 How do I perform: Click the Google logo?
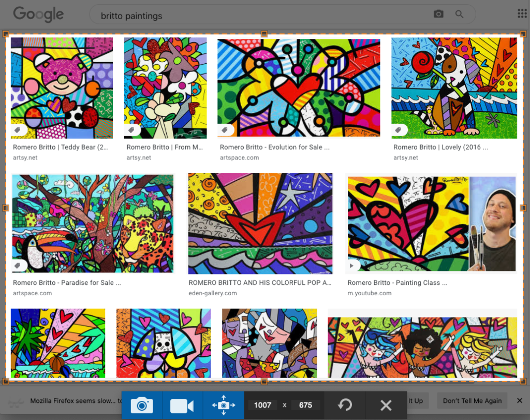38,14
